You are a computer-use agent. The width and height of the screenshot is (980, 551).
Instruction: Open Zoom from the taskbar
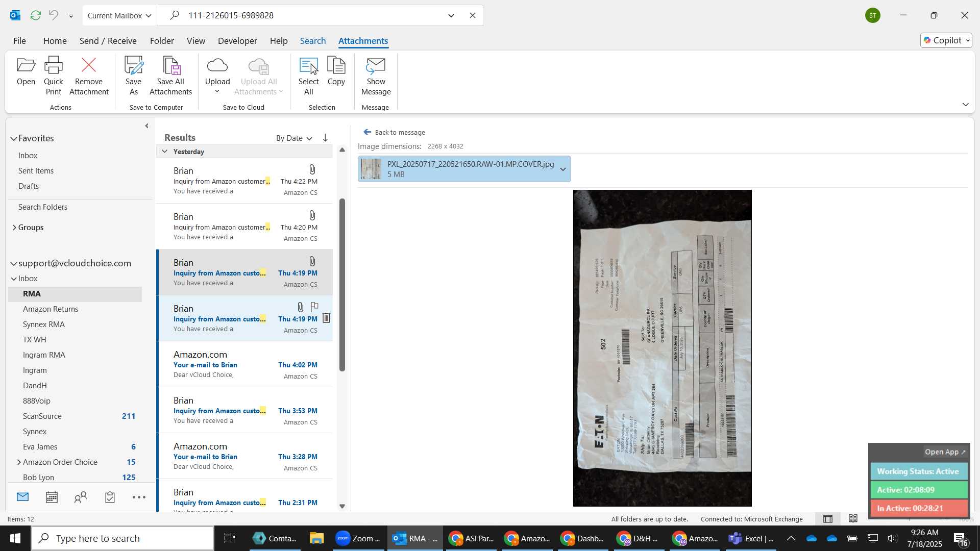pyautogui.click(x=358, y=538)
